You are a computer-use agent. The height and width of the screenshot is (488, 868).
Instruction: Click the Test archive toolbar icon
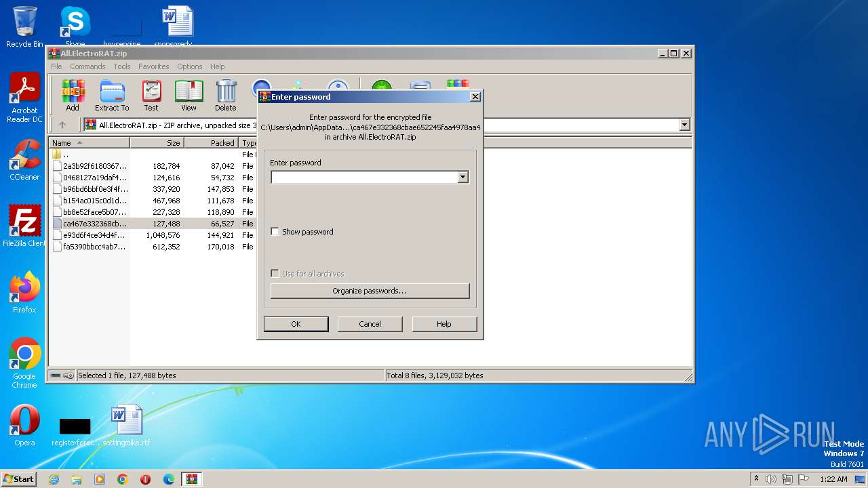151,96
